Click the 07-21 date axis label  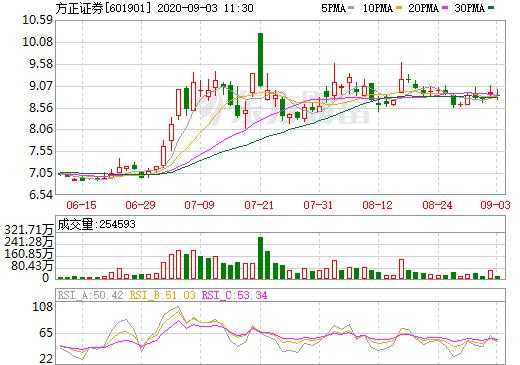point(259,205)
